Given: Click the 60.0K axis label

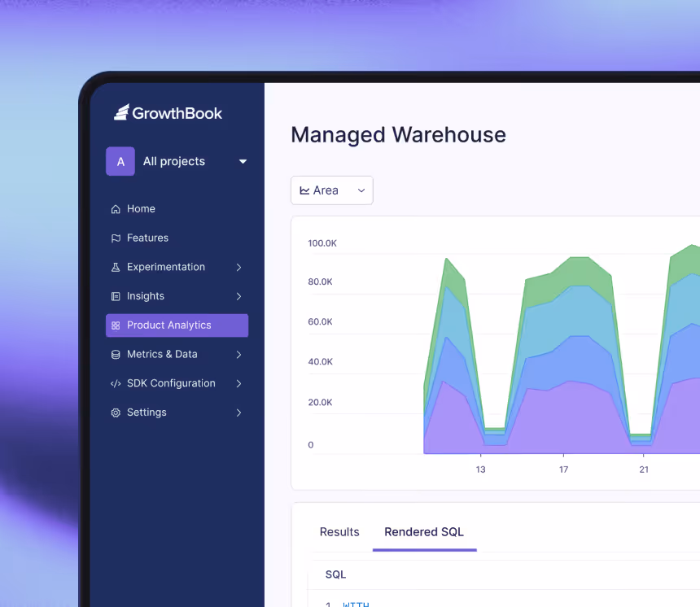Looking at the screenshot, I should (x=320, y=321).
